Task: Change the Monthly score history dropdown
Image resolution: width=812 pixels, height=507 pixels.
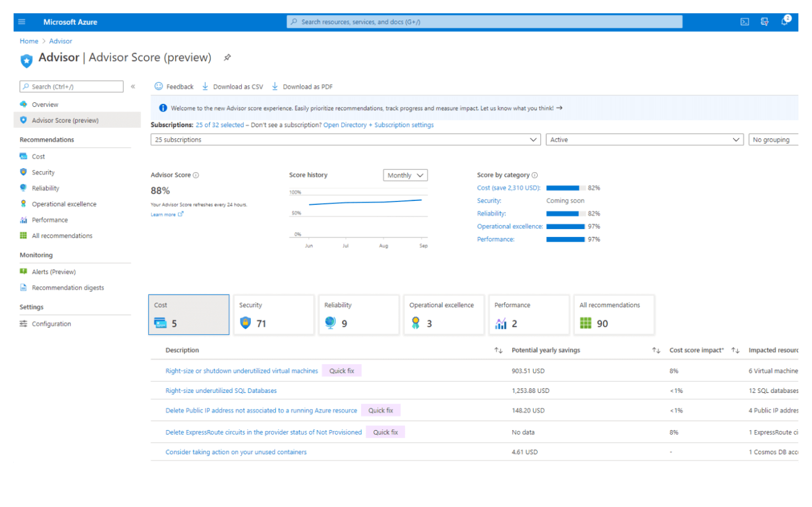Action: [405, 175]
